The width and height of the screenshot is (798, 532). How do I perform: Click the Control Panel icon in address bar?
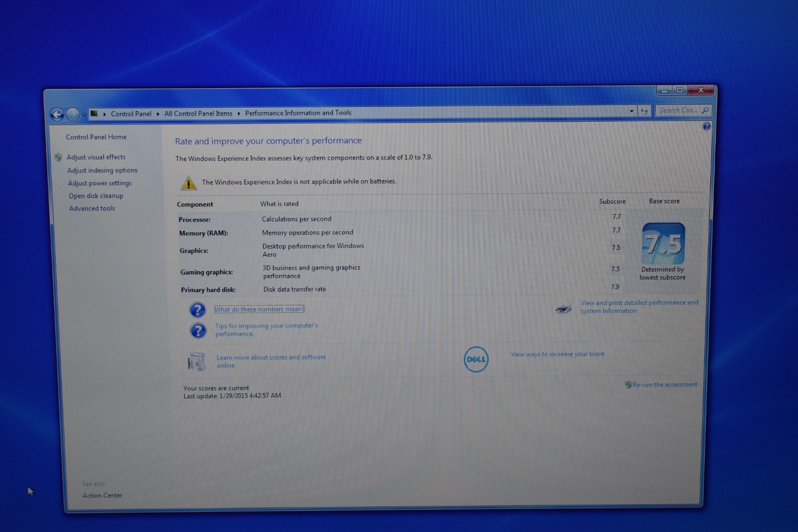pos(94,113)
